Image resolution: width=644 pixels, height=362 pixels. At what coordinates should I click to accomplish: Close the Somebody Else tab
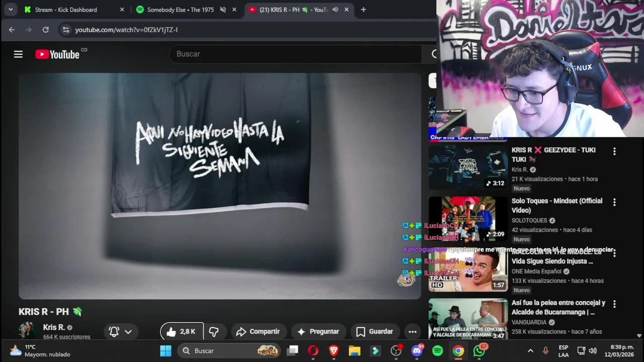tap(234, 10)
